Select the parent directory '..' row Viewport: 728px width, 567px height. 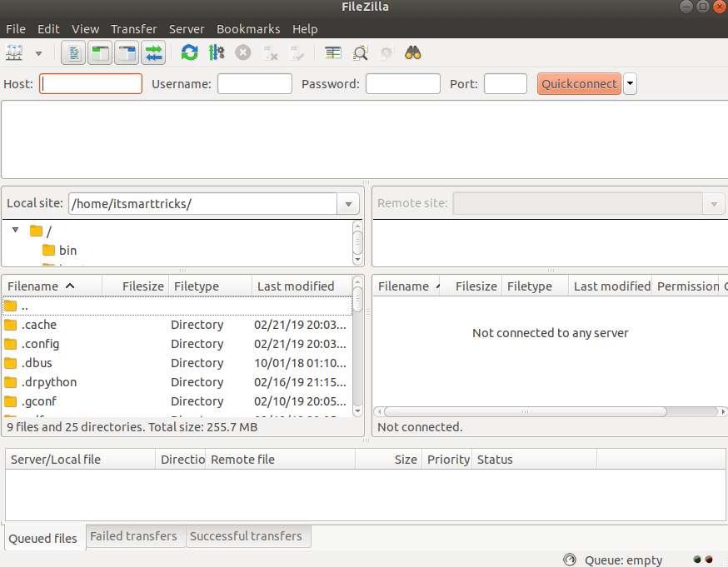point(177,306)
